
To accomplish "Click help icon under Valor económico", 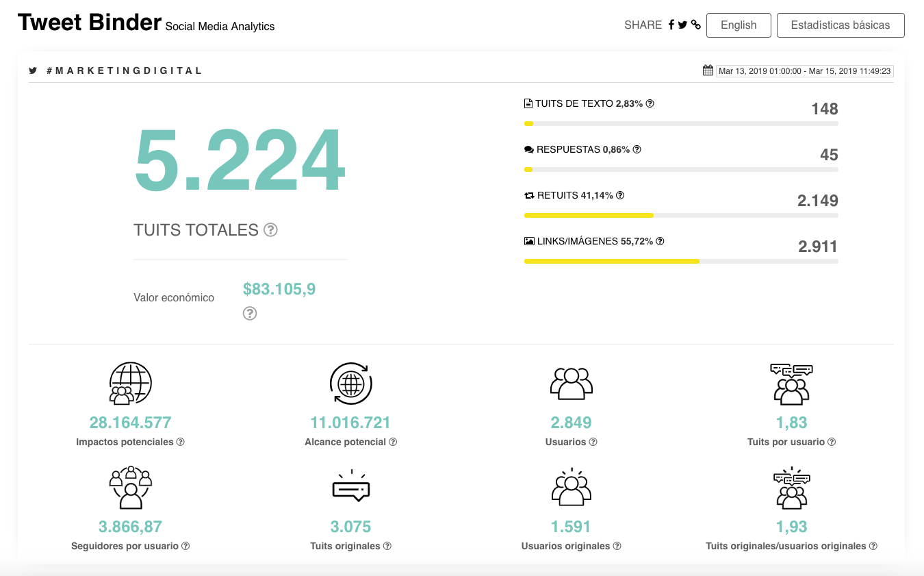I will (x=250, y=314).
